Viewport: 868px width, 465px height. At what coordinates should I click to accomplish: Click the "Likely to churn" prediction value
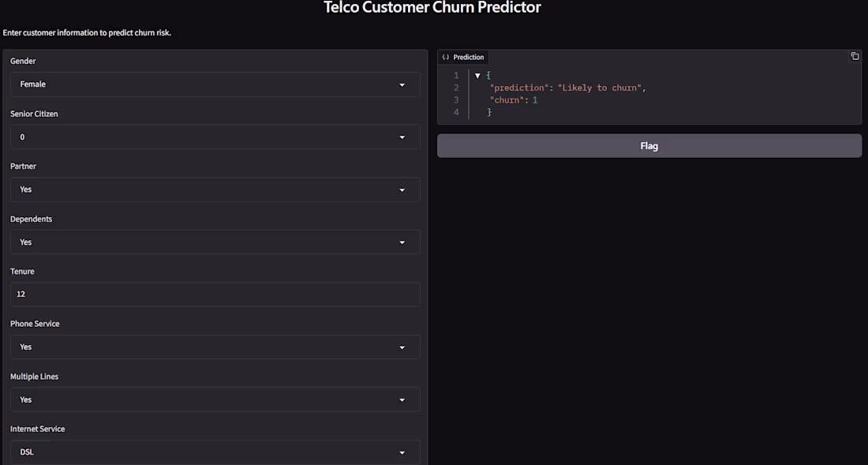coord(600,88)
